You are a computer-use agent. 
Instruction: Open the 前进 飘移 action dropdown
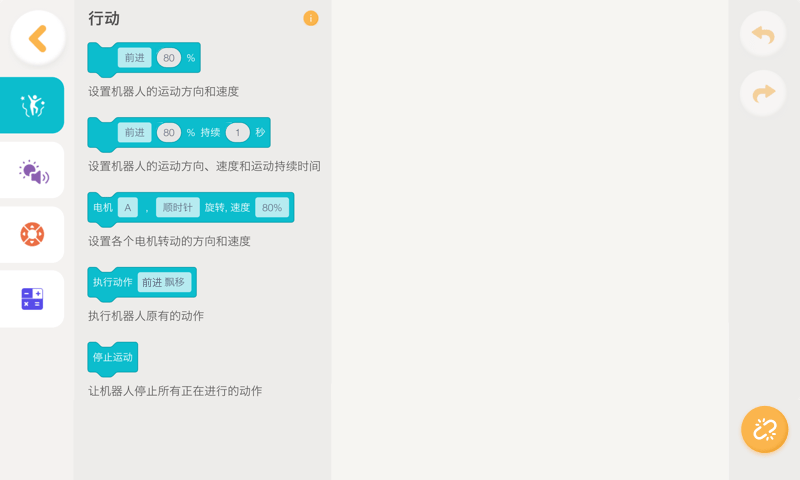click(x=164, y=282)
